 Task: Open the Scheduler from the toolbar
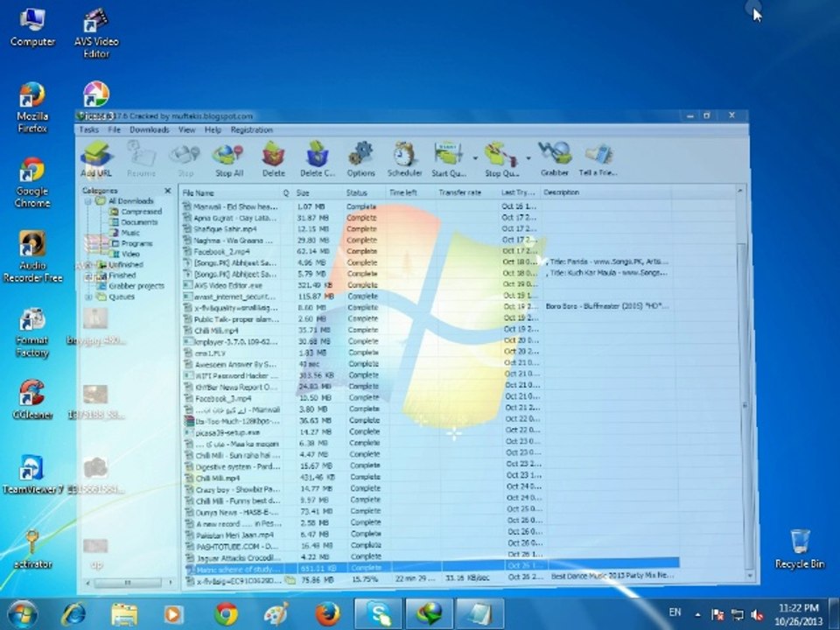404,159
